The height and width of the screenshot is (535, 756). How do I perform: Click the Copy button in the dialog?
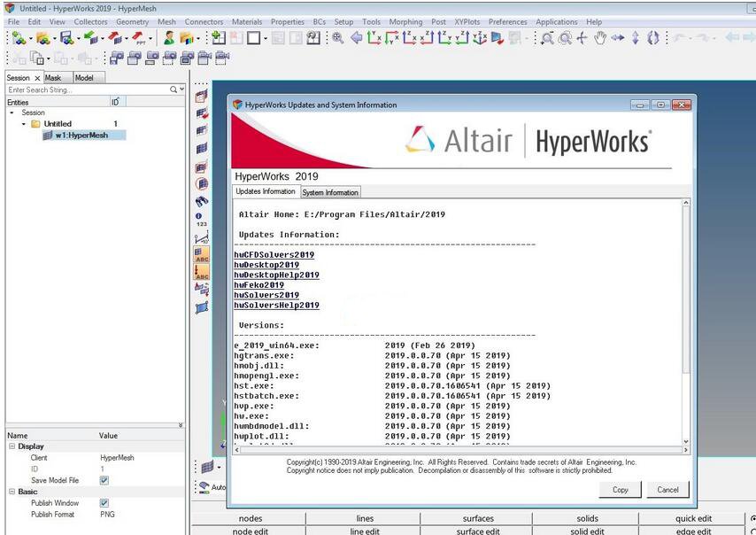619,489
